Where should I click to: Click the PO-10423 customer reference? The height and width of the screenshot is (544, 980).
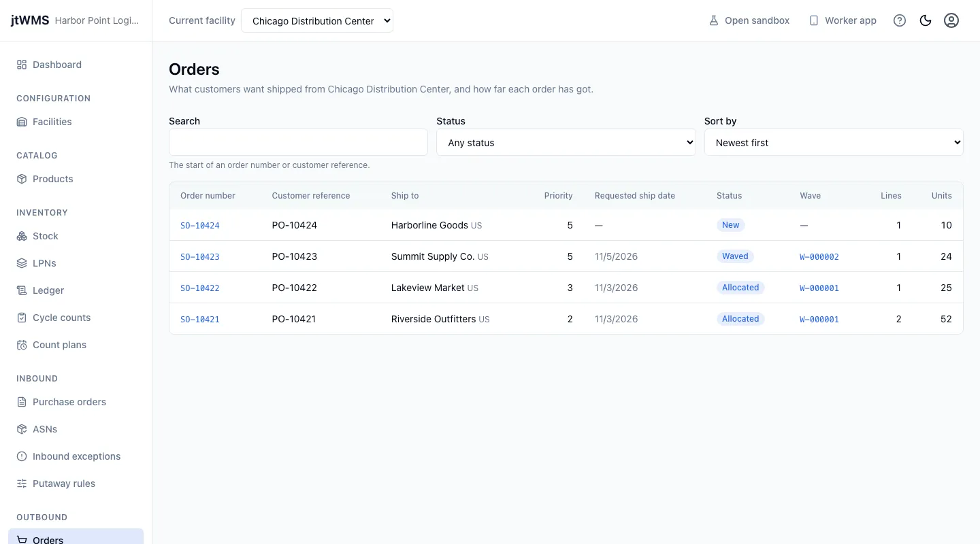[295, 256]
